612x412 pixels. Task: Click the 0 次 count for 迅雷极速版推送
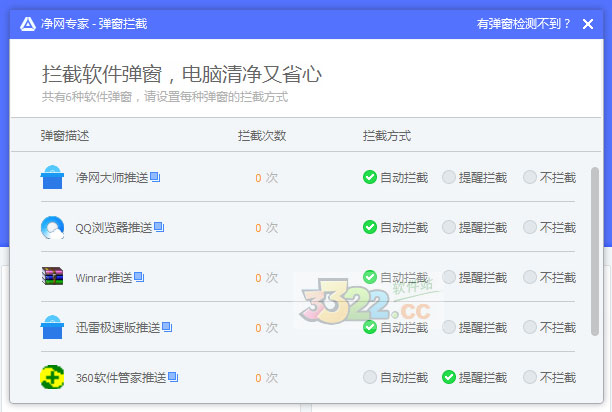tap(267, 328)
